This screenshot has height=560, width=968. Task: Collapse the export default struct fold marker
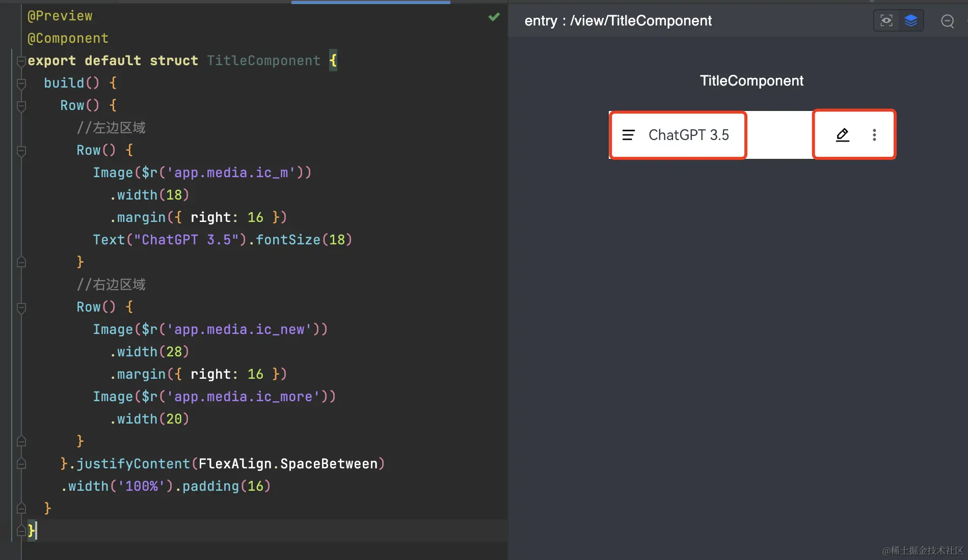tap(21, 62)
